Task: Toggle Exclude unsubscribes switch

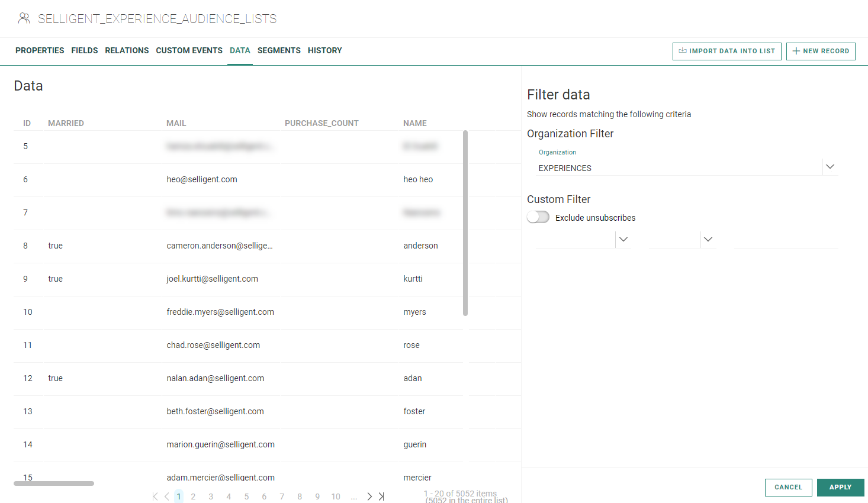Action: tap(538, 217)
